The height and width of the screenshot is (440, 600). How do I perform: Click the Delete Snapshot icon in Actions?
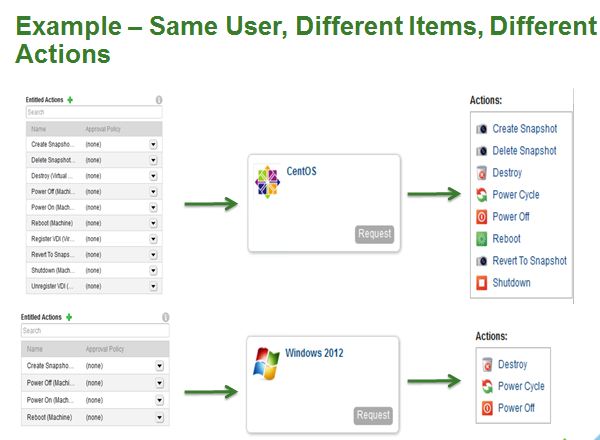tap(481, 151)
